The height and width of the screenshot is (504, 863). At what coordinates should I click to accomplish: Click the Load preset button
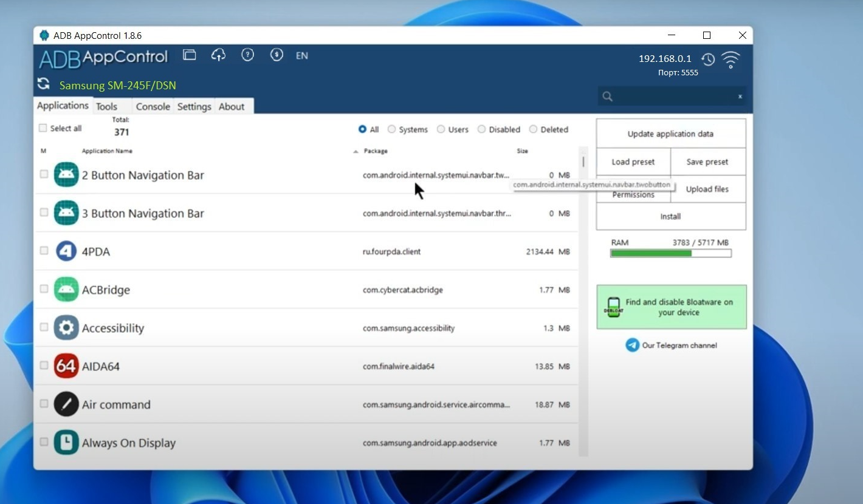(x=633, y=162)
